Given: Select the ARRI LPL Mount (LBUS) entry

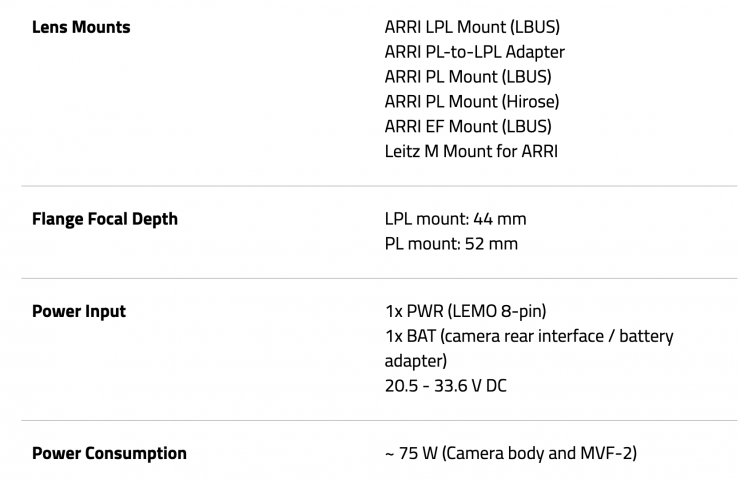Looking at the screenshot, I should pyautogui.click(x=473, y=27).
